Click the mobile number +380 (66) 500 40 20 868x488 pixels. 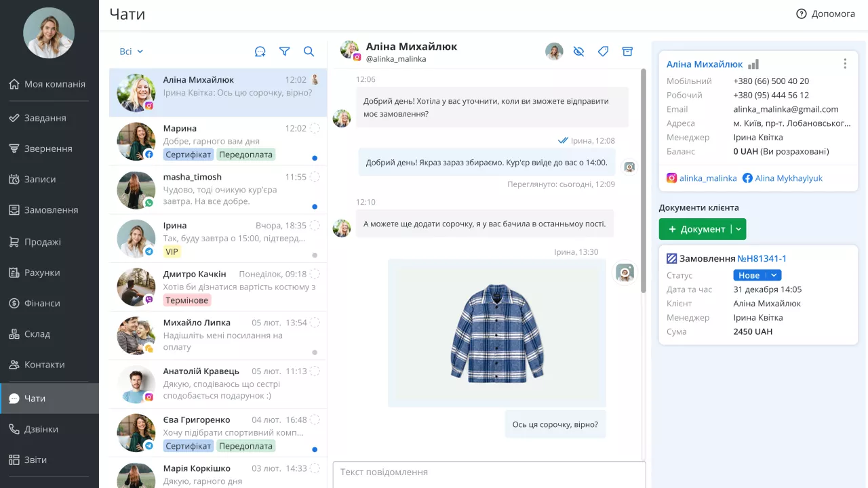click(771, 81)
